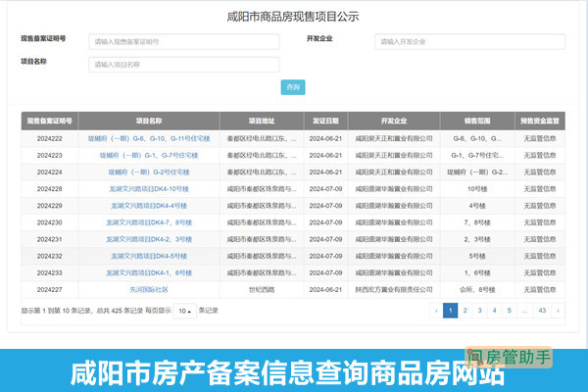Open project link 珑樾府(一期)G-1、G-7号住宅楼

tap(149, 155)
